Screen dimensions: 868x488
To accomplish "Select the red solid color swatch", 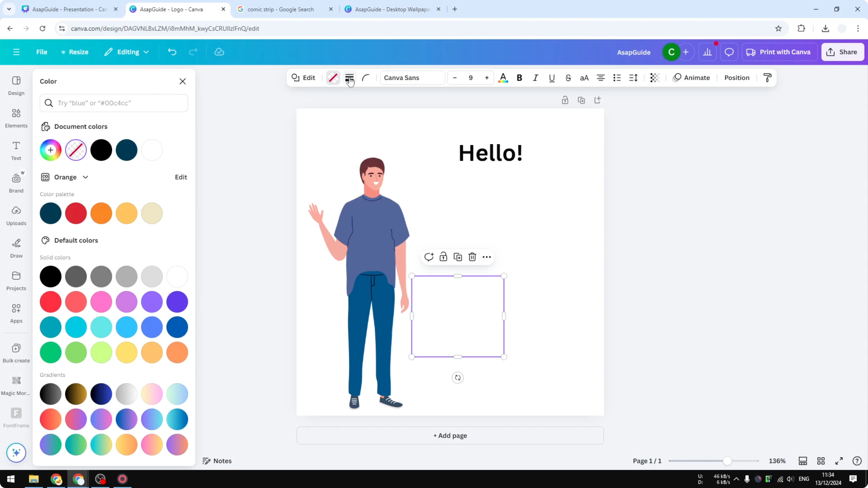I will pyautogui.click(x=50, y=302).
